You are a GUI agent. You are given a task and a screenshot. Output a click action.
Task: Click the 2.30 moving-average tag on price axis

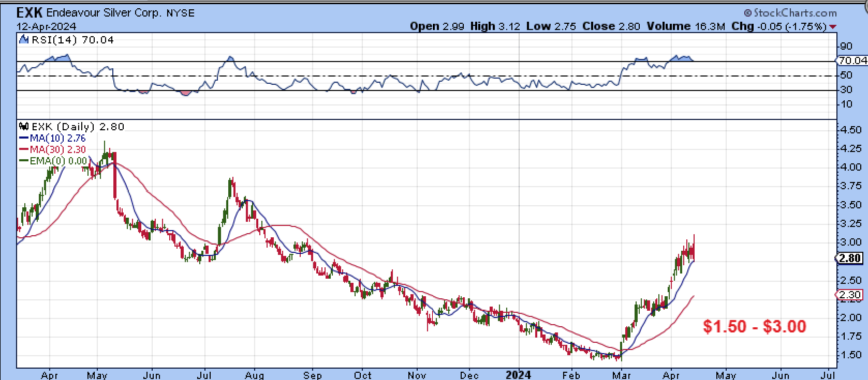click(849, 295)
